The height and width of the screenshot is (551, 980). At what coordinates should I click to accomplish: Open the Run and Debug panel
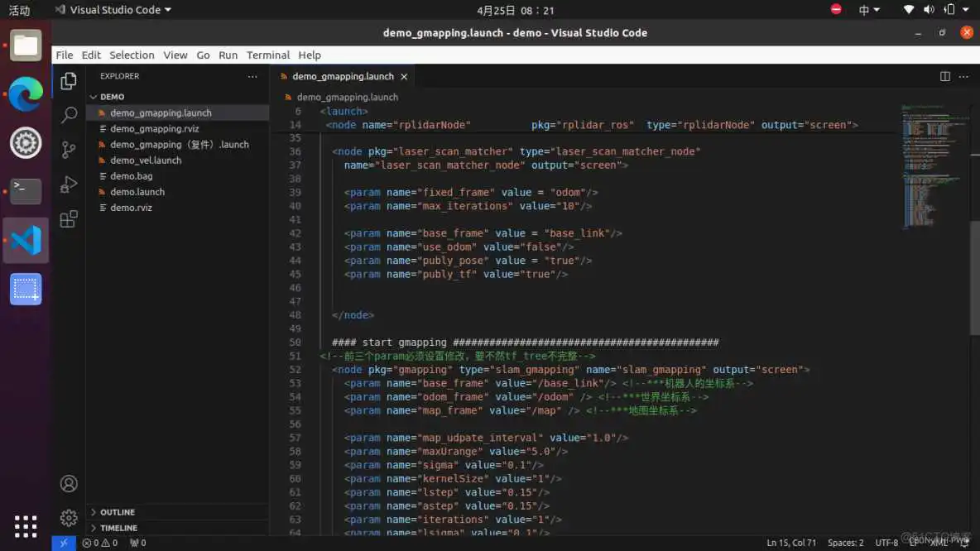(x=68, y=184)
